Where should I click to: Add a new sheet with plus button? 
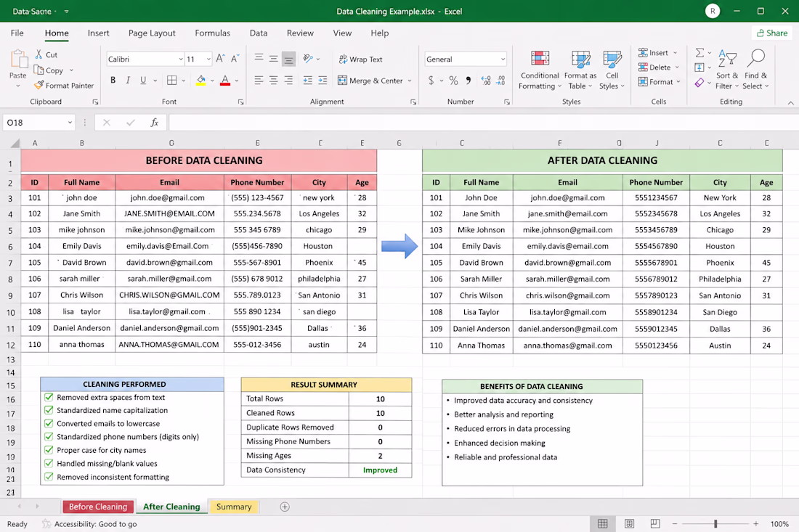point(285,507)
